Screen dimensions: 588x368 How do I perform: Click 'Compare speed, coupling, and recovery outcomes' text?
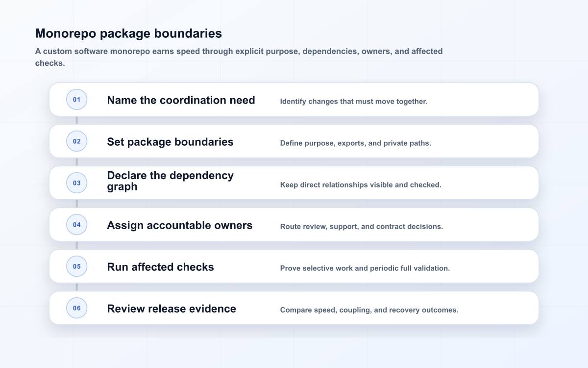tap(369, 310)
